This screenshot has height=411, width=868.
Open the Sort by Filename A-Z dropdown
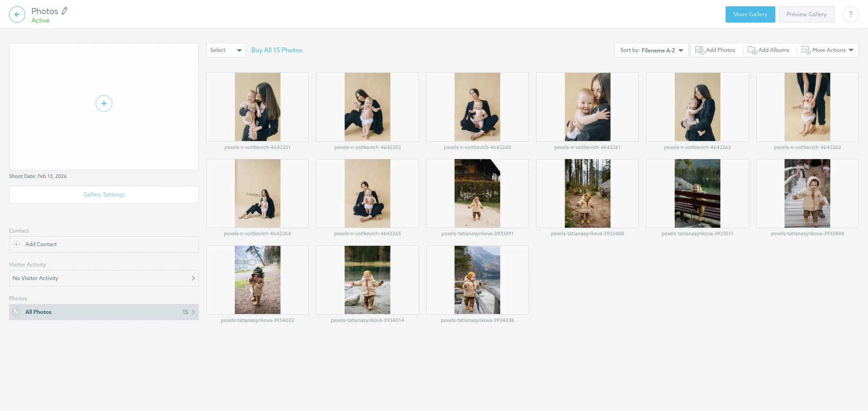(x=651, y=50)
